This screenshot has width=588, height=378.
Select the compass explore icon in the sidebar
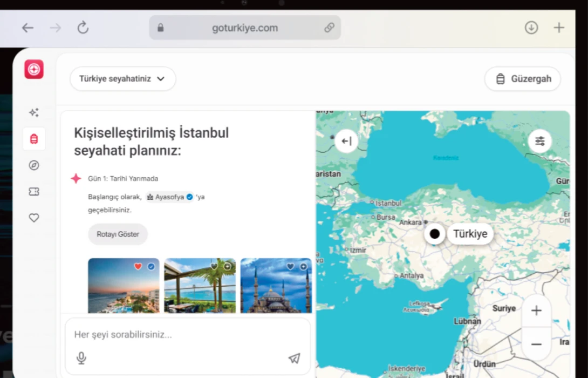pyautogui.click(x=34, y=165)
